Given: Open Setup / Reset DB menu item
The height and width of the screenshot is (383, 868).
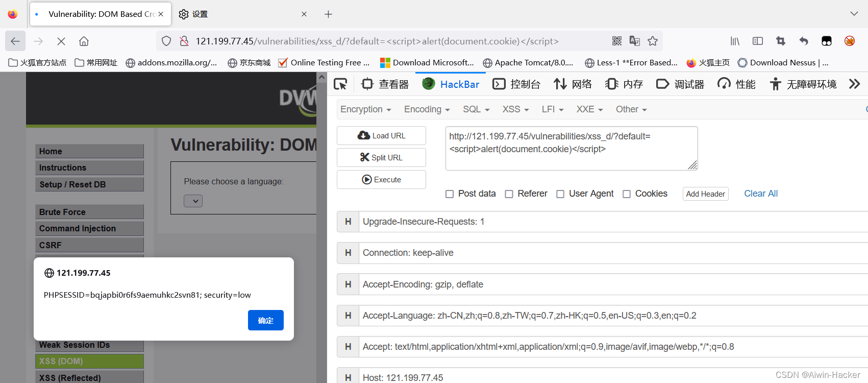Looking at the screenshot, I should 89,184.
